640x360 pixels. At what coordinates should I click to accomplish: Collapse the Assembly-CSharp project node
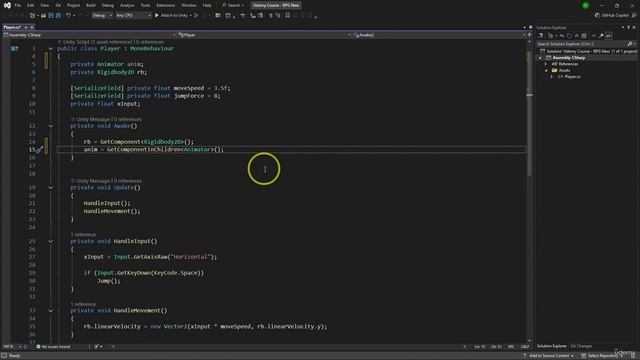[x=541, y=58]
